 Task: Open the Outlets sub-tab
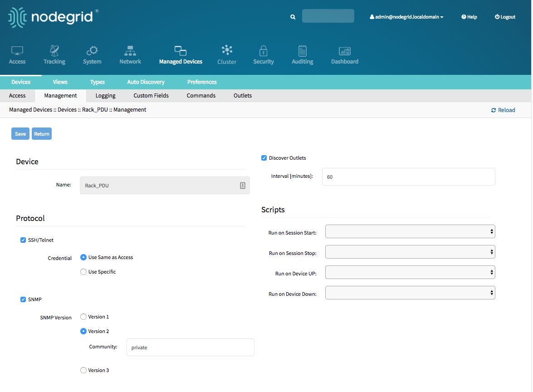coord(243,96)
